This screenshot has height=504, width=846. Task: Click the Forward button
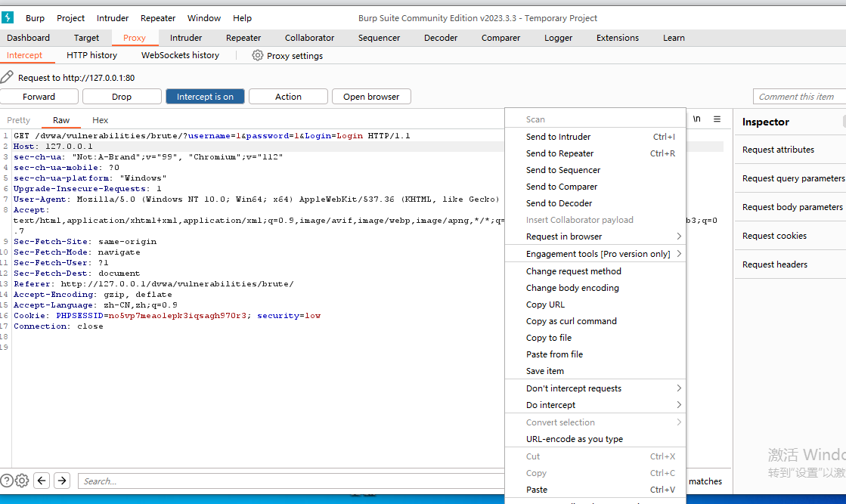39,97
